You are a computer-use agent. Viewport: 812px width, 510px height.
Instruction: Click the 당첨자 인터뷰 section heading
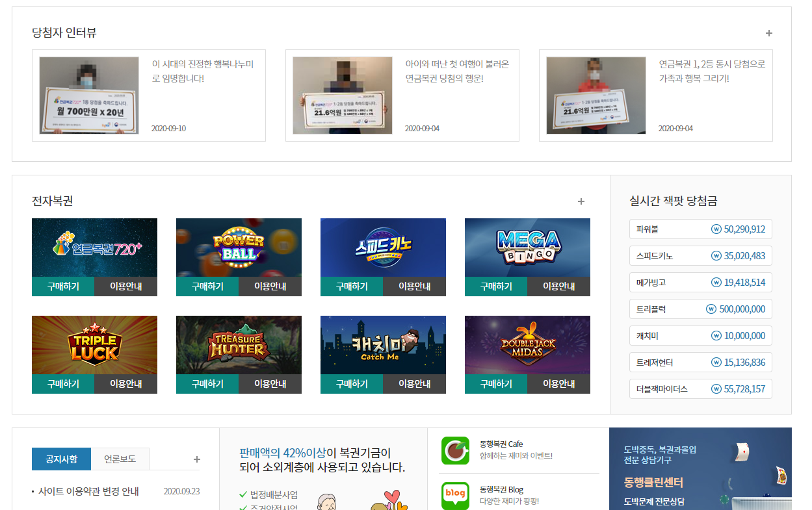tap(64, 33)
